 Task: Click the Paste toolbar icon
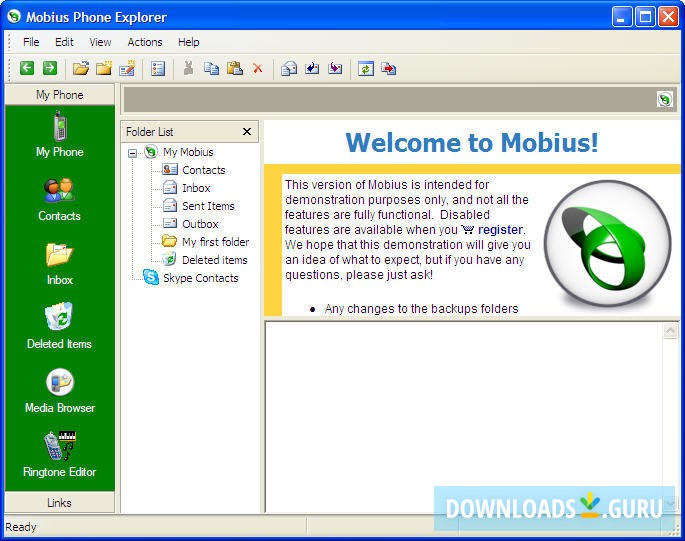tap(235, 68)
